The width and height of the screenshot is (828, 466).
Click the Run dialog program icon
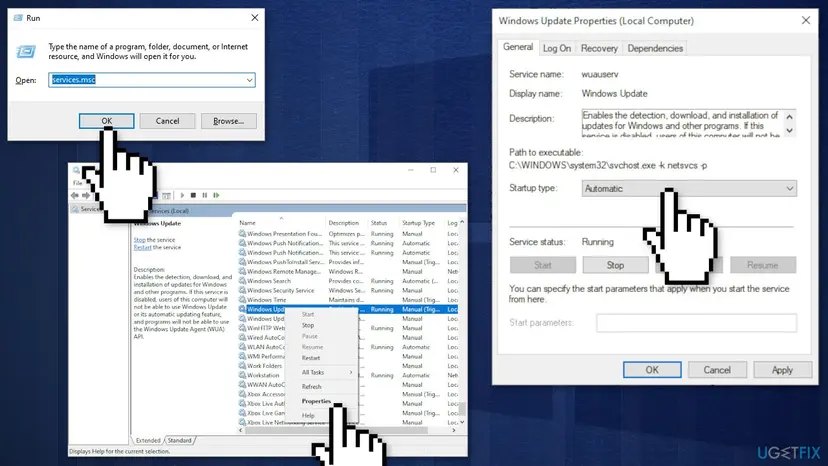25,51
